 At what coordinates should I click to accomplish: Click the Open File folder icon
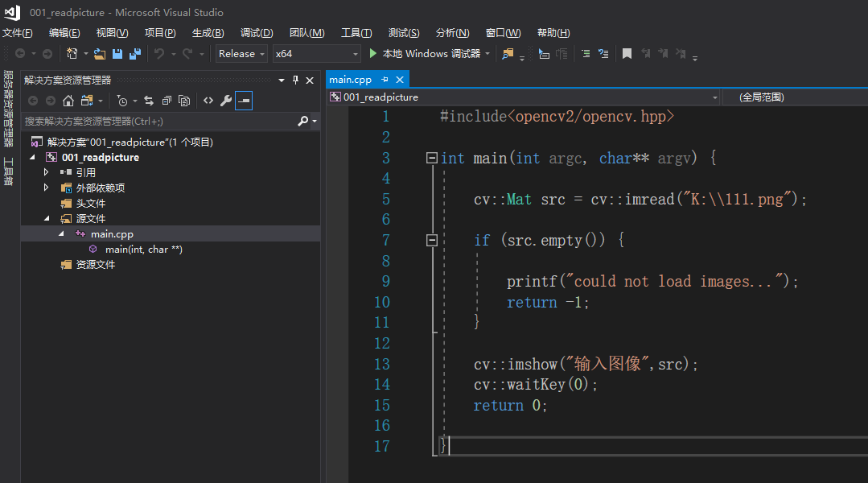(x=100, y=54)
